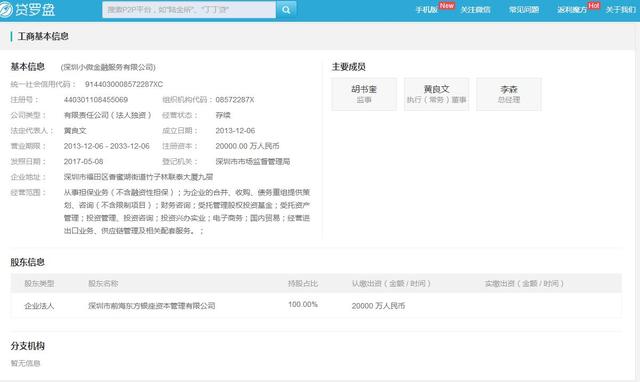Viewport: 640px width, 382px height.
Task: Click the search magnifier button
Action: click(286, 10)
